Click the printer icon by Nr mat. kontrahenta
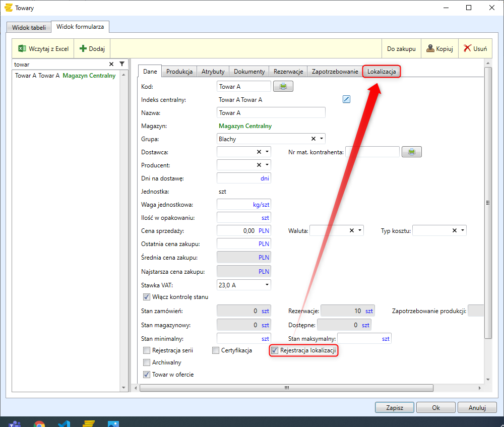This screenshot has height=427, width=504. 411,152
